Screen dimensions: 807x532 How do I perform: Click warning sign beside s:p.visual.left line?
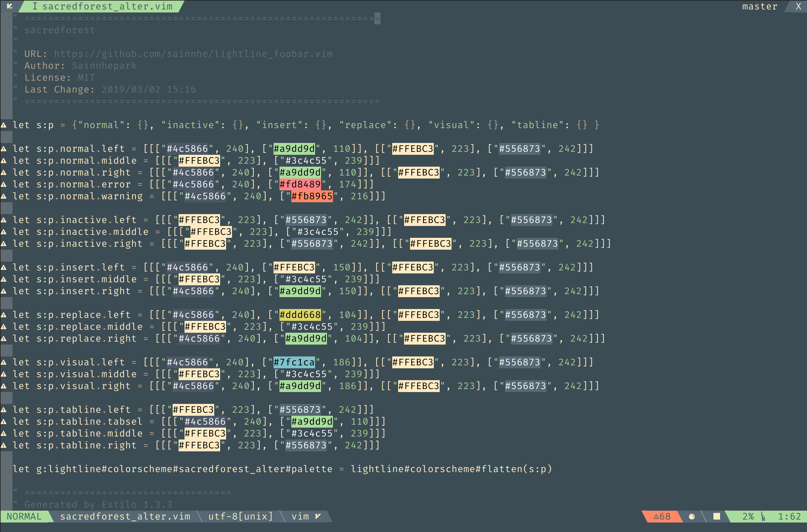click(x=4, y=362)
